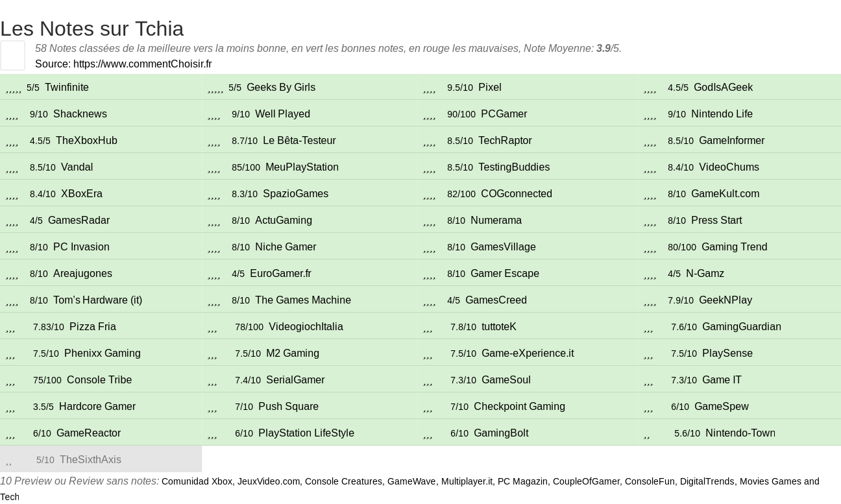The height and width of the screenshot is (504, 841).
Task: Select the GamingGuardian entry
Action: click(x=742, y=326)
